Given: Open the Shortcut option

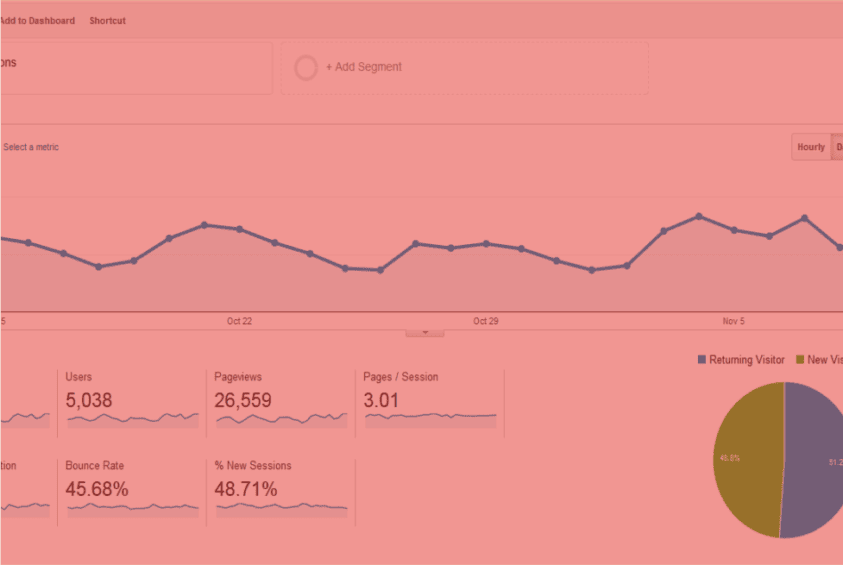Looking at the screenshot, I should (108, 21).
